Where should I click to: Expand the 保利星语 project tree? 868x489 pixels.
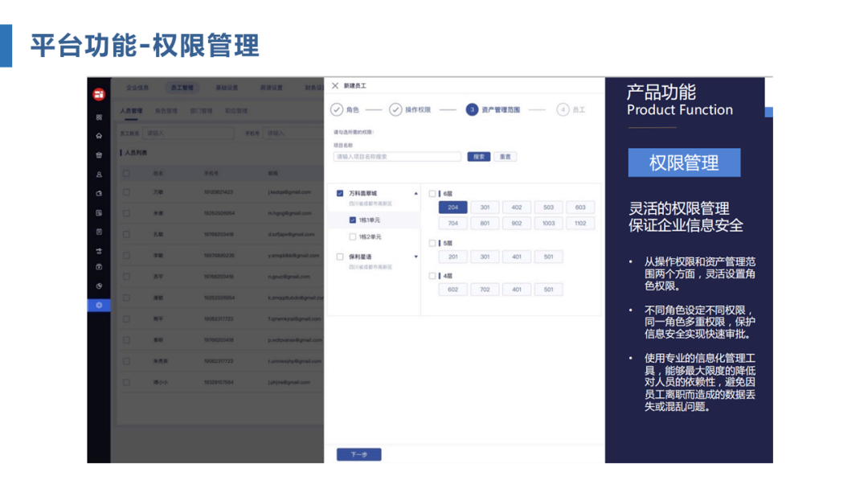point(416,257)
